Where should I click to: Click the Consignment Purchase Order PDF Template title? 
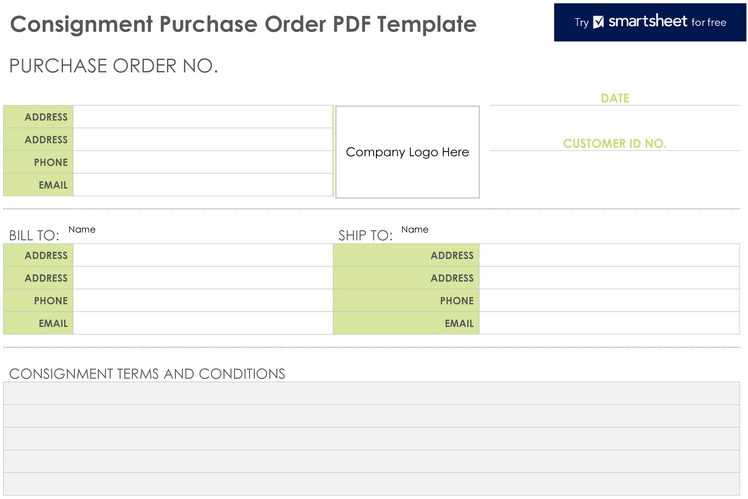pyautogui.click(x=243, y=24)
